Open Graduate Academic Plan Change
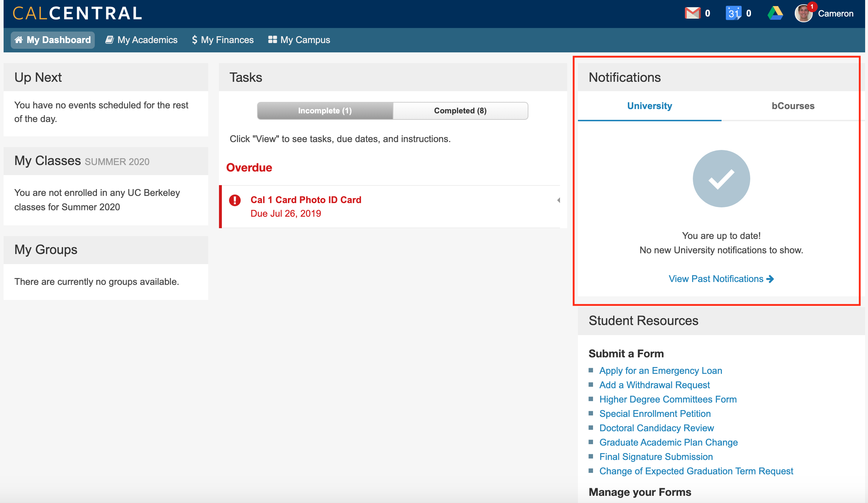This screenshot has width=868, height=503. 668,442
